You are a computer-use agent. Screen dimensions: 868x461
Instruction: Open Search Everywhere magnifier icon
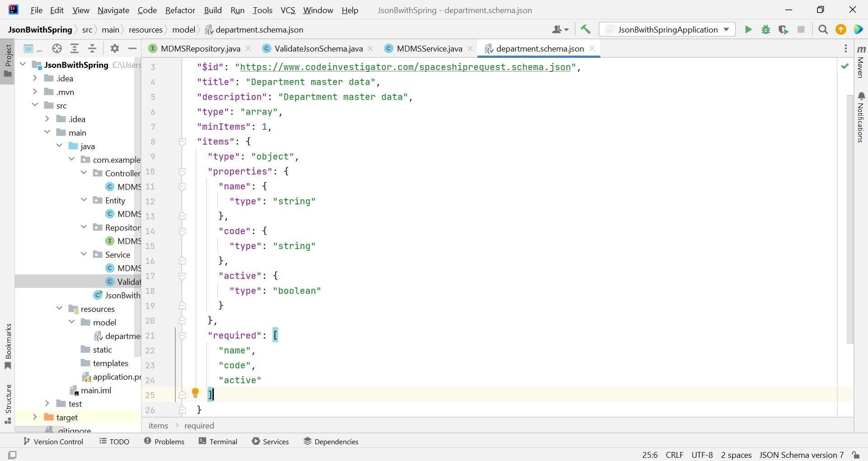823,30
